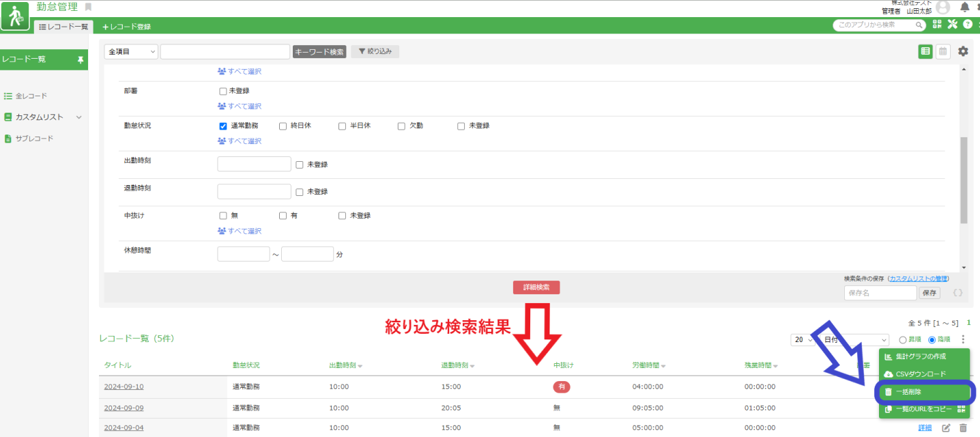
Task: Switch to the レコード登録 tab
Action: pos(126,27)
